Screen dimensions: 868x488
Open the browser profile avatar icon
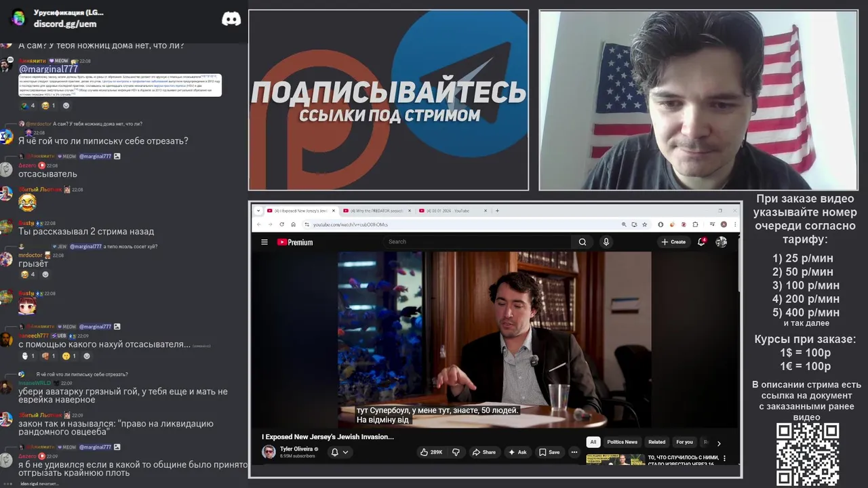(x=724, y=224)
